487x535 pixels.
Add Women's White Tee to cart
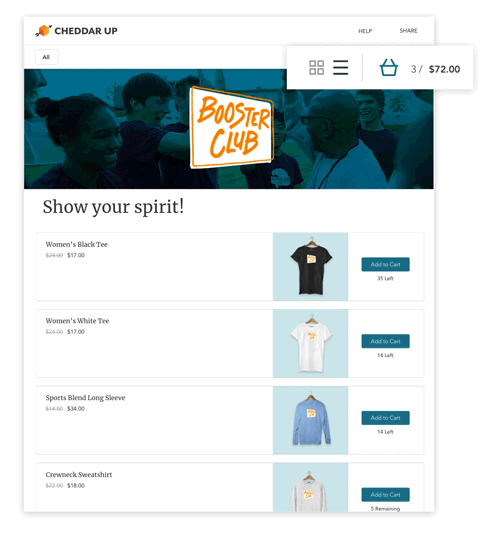tap(385, 341)
